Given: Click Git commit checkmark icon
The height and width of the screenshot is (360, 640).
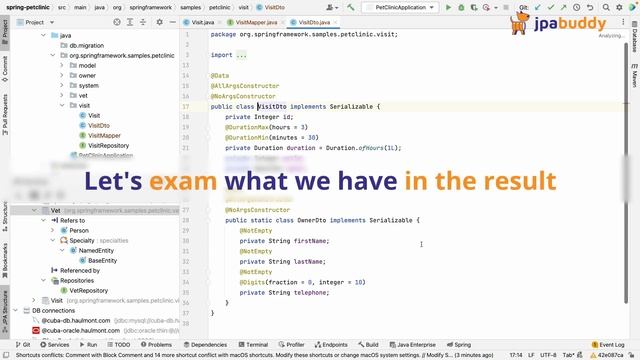Looking at the screenshot, I should [x=551, y=7].
